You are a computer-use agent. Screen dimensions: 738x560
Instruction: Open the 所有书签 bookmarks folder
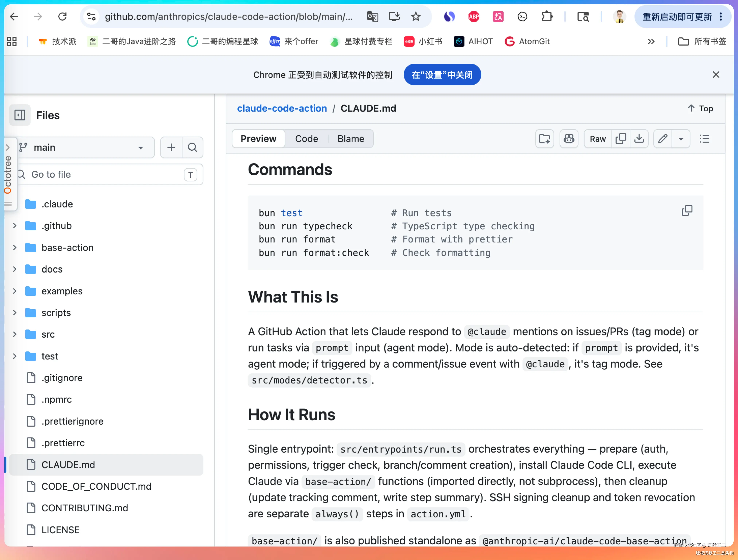[x=702, y=41]
